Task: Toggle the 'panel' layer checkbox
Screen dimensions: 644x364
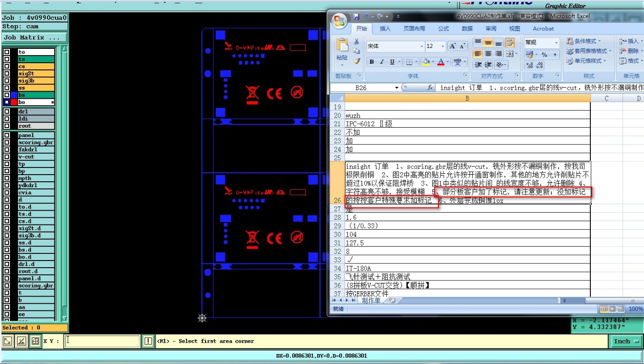Action: point(7,135)
